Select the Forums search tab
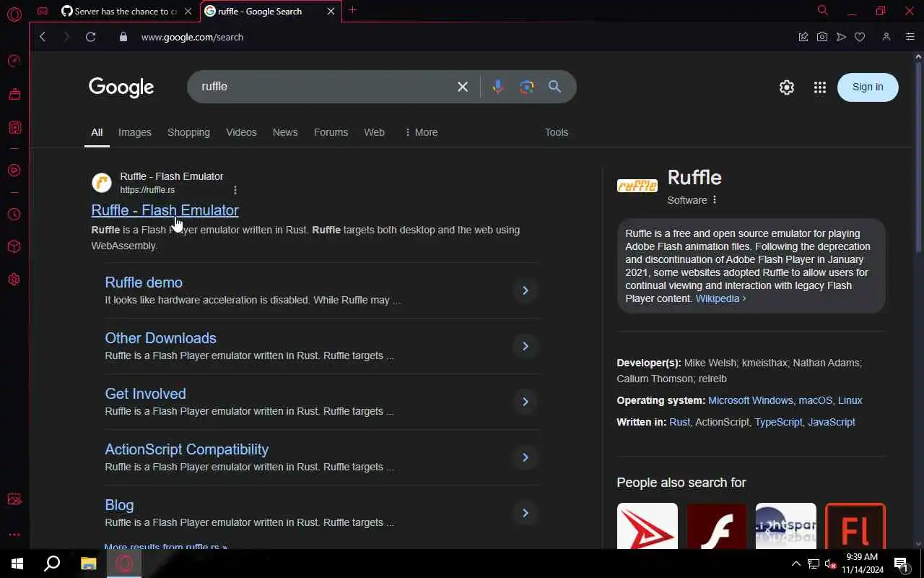 coord(331,132)
